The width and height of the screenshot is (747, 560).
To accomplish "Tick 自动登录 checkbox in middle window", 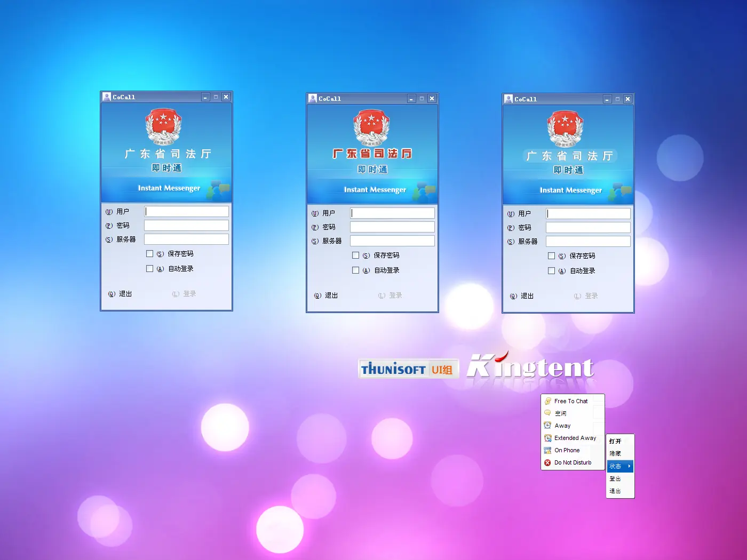I will pos(356,270).
